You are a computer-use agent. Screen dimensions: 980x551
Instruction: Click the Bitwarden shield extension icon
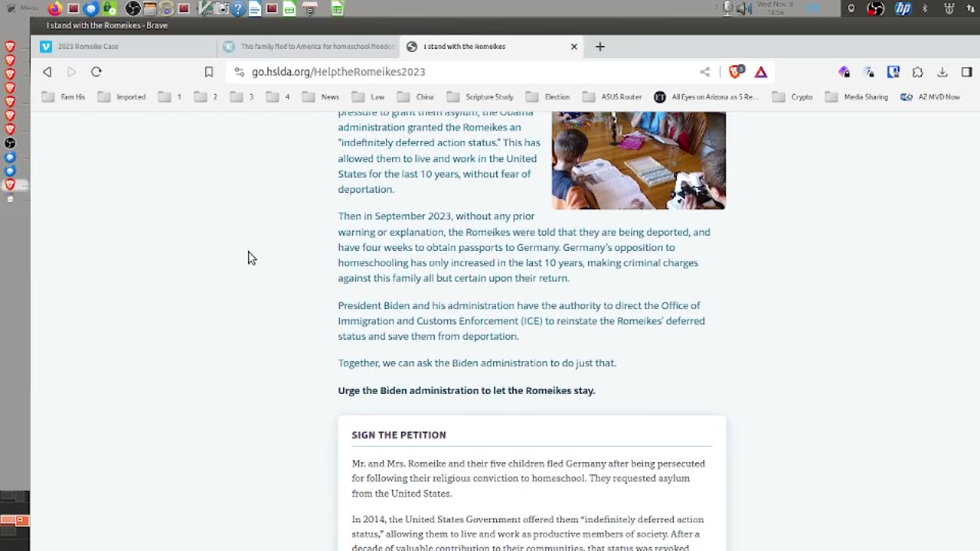coord(893,72)
